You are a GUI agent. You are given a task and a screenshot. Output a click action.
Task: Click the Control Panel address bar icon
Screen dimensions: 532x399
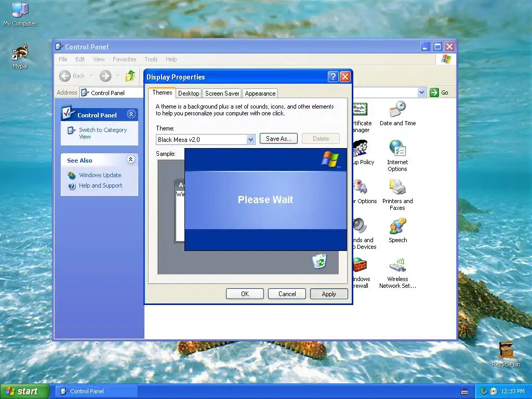click(85, 92)
